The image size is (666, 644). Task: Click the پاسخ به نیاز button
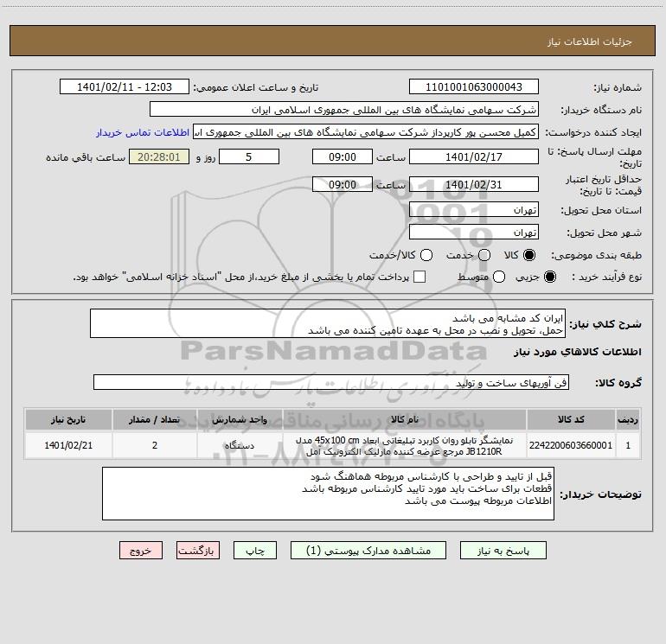click(x=503, y=551)
